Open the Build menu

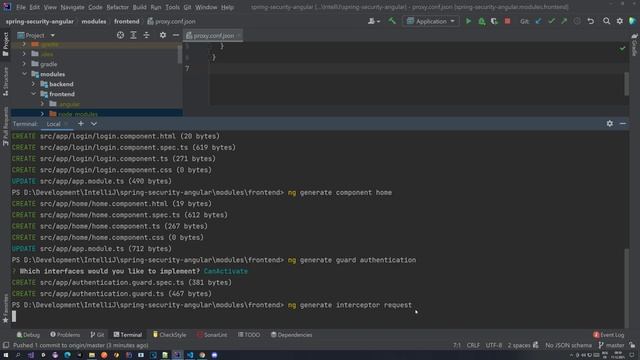pos(139,7)
